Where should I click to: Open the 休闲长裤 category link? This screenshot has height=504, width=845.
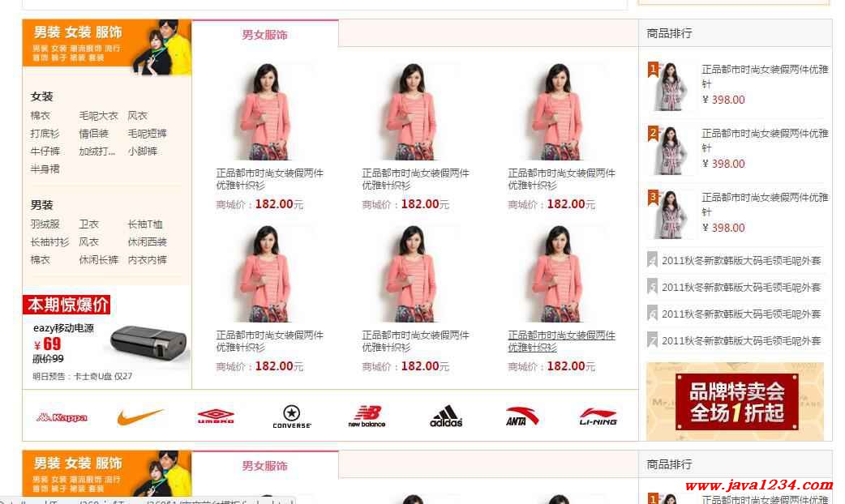click(x=99, y=259)
